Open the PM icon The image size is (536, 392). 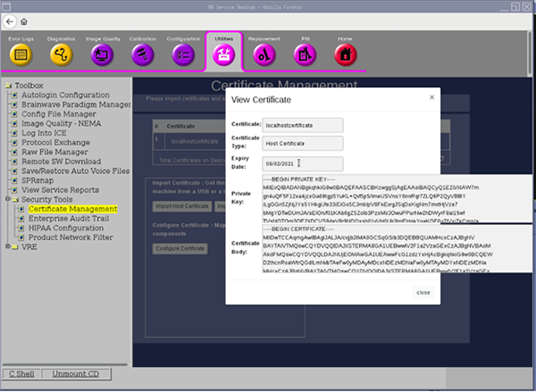pyautogui.click(x=305, y=55)
